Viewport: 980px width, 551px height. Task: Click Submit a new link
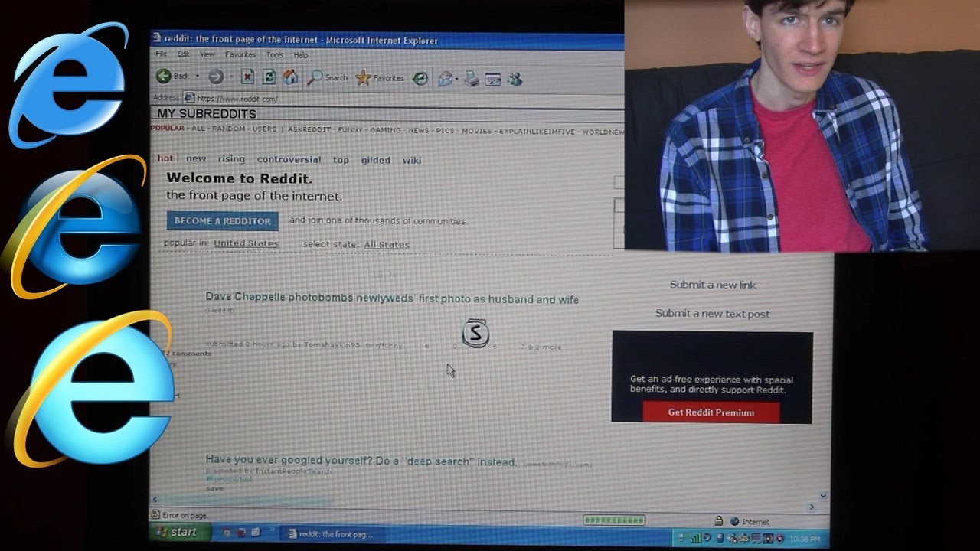point(713,285)
